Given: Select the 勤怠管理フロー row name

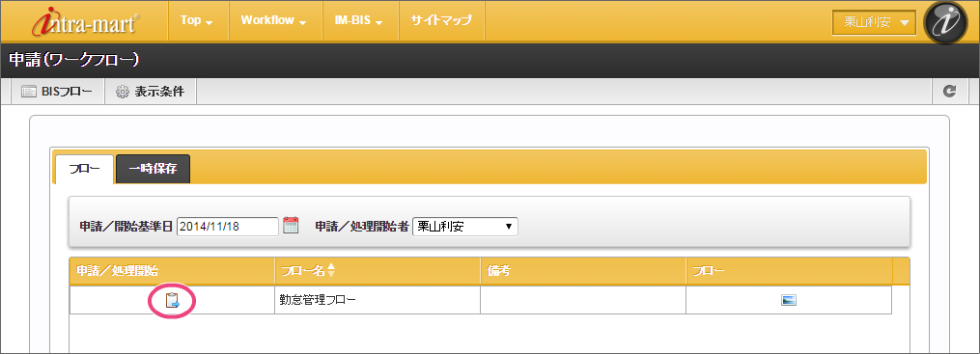Looking at the screenshot, I should (x=318, y=301).
